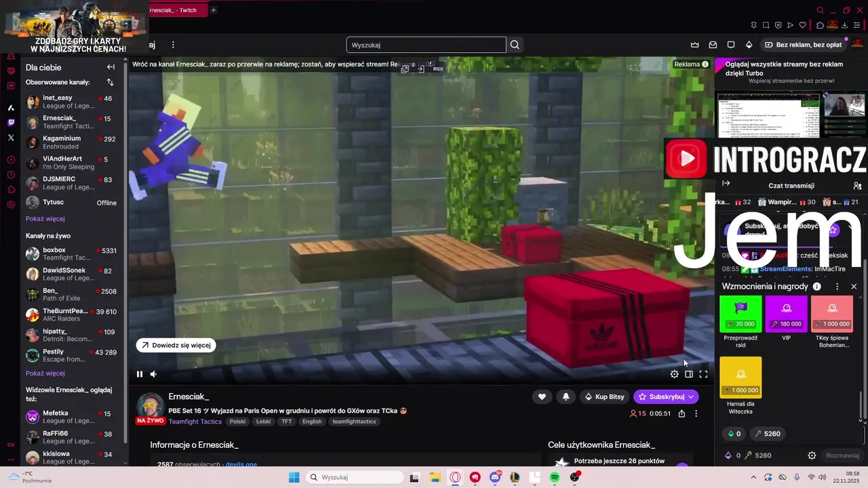Pause the stream playback
This screenshot has width=868, height=488.
(140, 374)
